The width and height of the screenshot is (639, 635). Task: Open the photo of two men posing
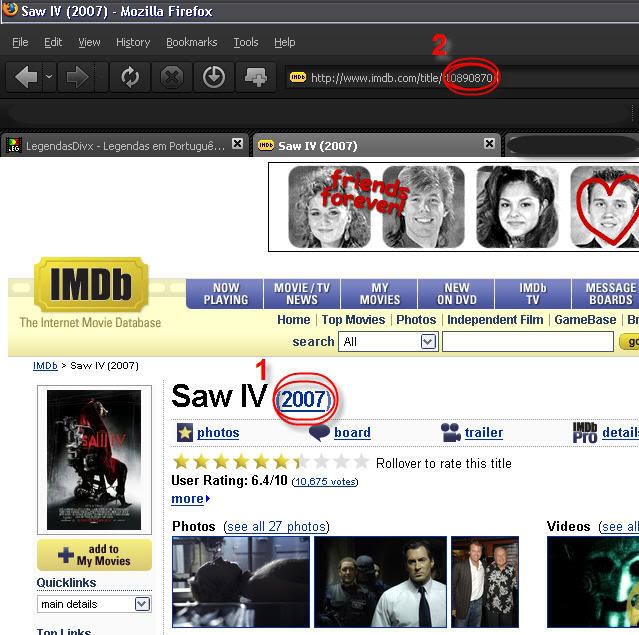point(485,582)
